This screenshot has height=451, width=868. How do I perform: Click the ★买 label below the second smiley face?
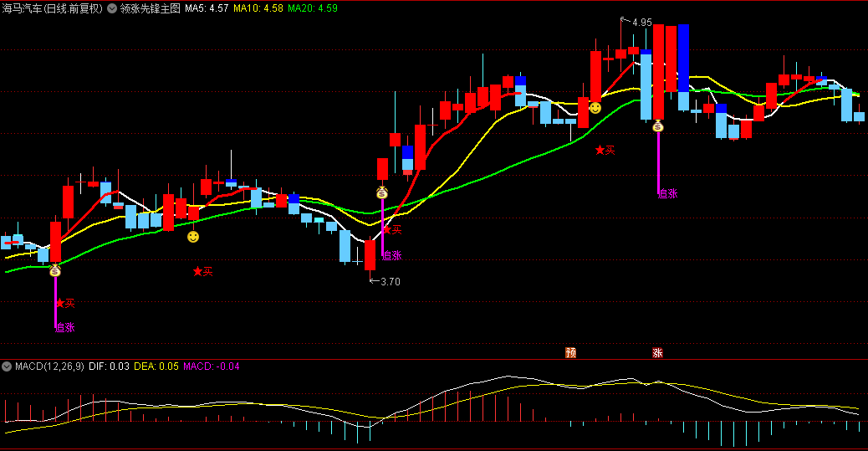point(605,150)
